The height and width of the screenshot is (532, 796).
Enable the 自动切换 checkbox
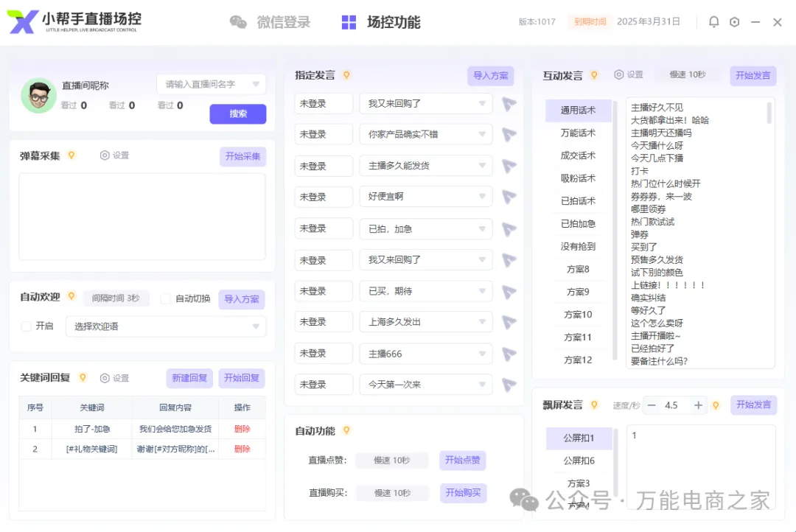(166, 298)
